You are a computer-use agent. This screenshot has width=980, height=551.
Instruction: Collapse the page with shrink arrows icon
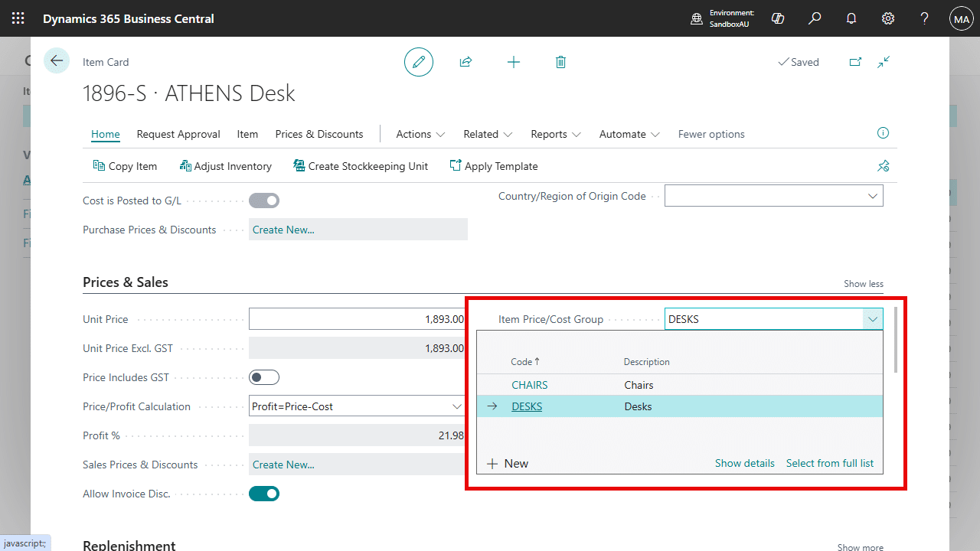point(884,62)
